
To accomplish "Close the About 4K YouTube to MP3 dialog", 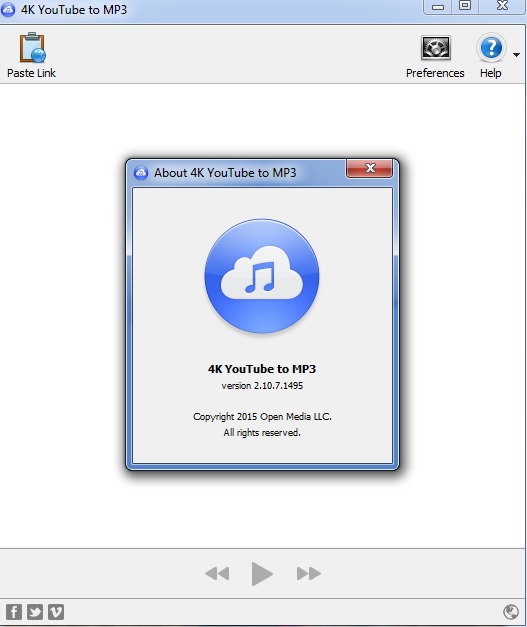I will point(369,168).
